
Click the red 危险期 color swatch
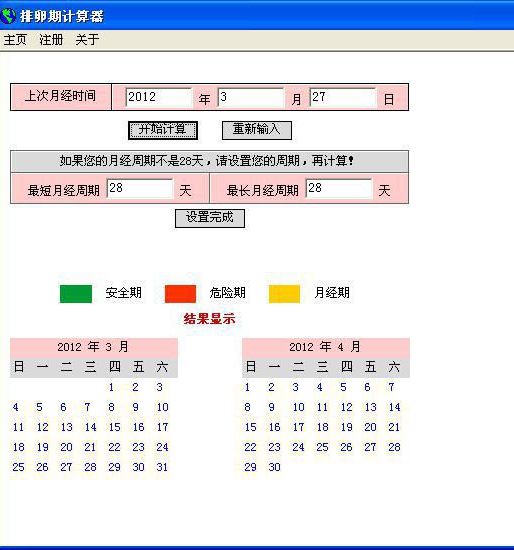coord(180,294)
